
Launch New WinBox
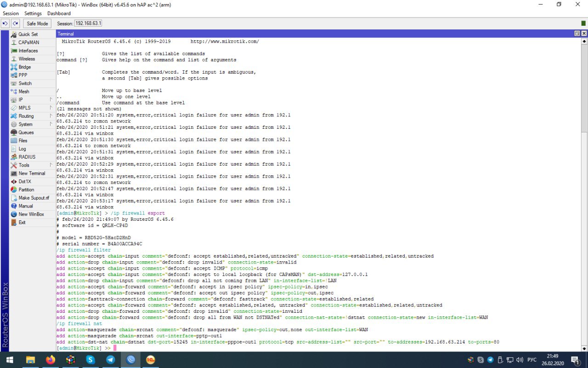click(31, 214)
